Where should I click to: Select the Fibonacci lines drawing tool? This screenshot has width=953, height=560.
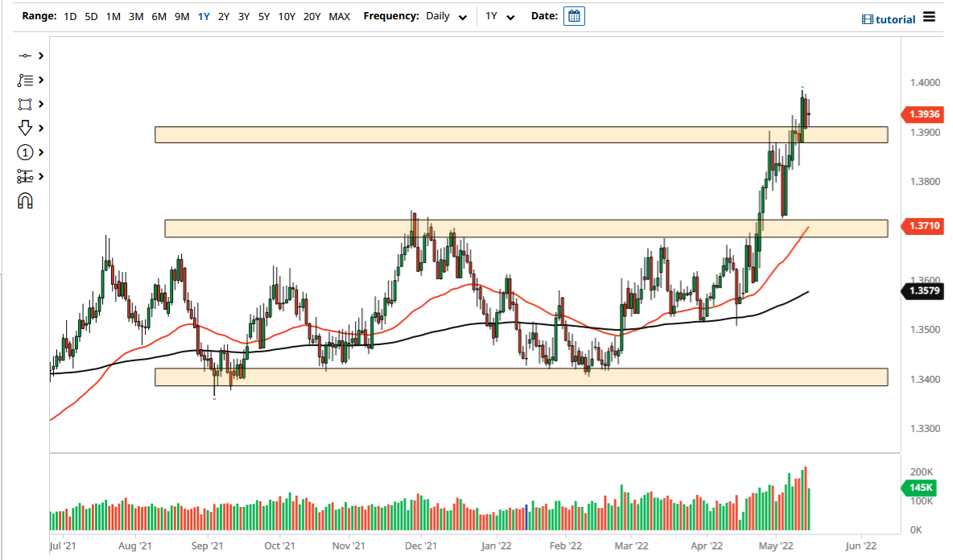[24, 80]
